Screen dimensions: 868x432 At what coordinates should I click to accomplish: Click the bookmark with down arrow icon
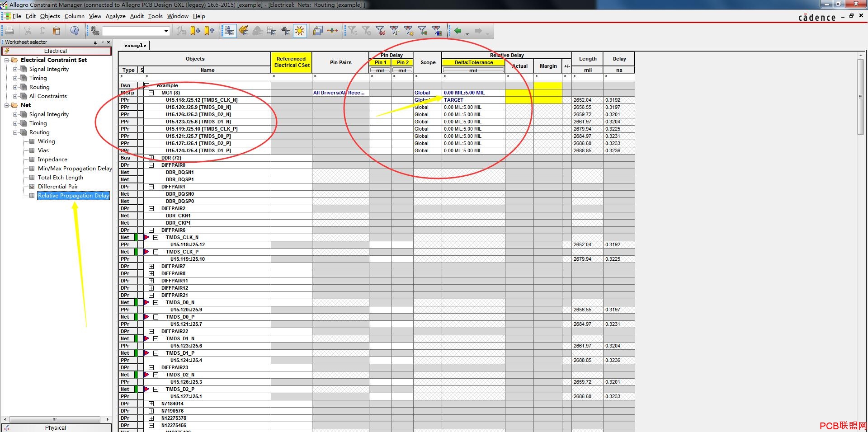[x=195, y=31]
